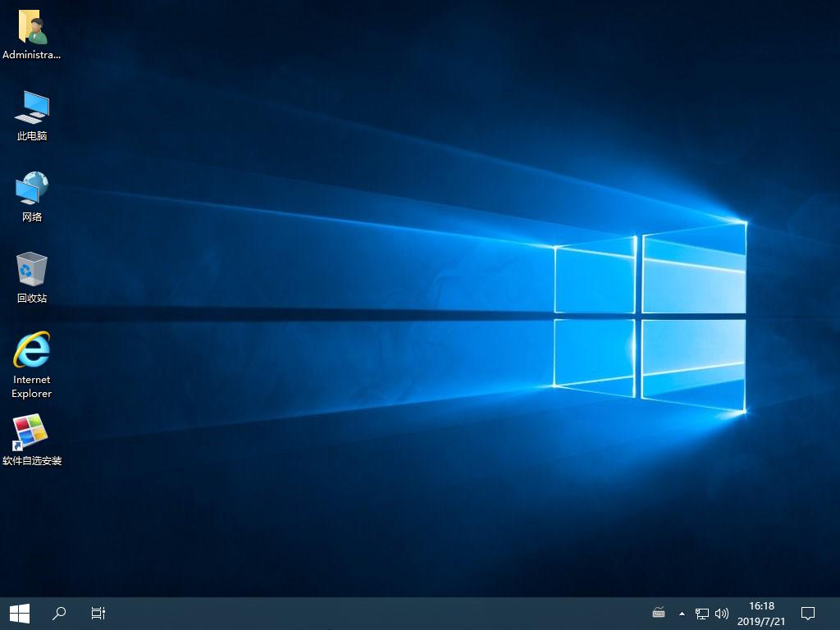Click the Search icon on the taskbar
This screenshot has width=840, height=630.
(x=58, y=613)
